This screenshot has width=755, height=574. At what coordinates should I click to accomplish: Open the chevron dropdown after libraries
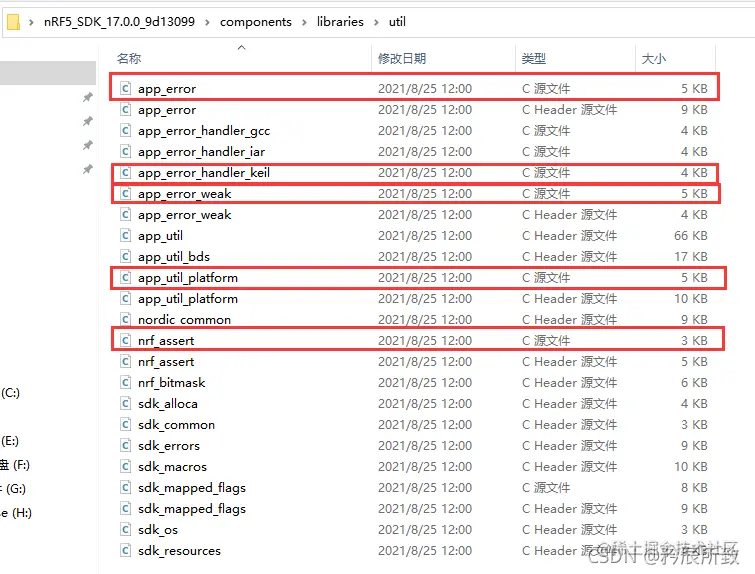click(377, 22)
